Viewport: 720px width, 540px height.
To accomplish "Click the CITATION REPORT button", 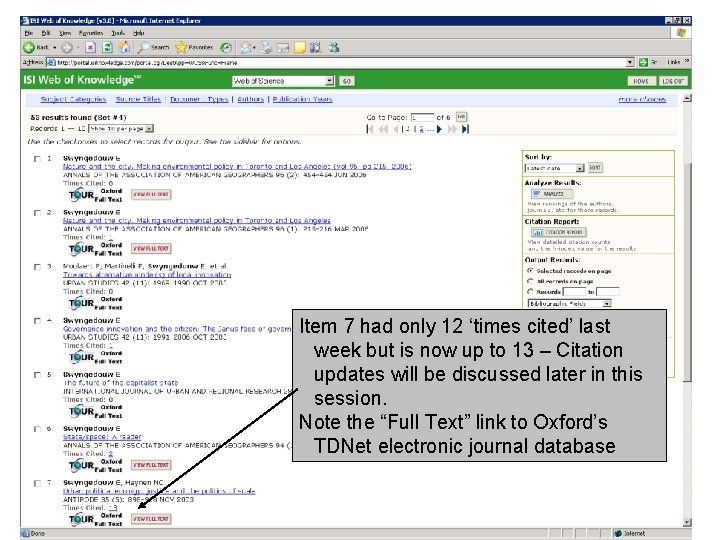I will click(559, 232).
